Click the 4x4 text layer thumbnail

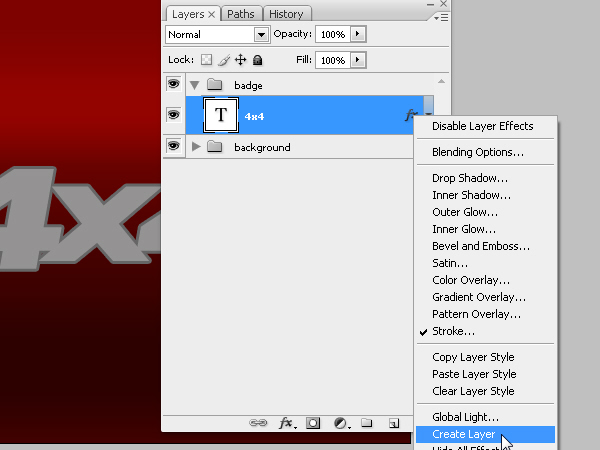(221, 115)
